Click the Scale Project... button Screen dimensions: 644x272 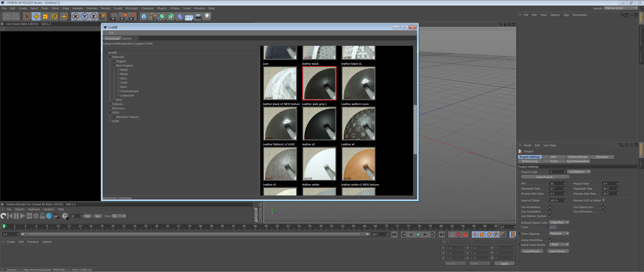tap(545, 177)
